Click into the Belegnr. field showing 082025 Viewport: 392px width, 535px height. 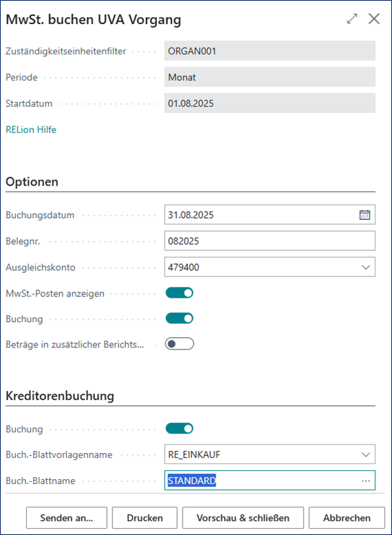[x=269, y=241]
